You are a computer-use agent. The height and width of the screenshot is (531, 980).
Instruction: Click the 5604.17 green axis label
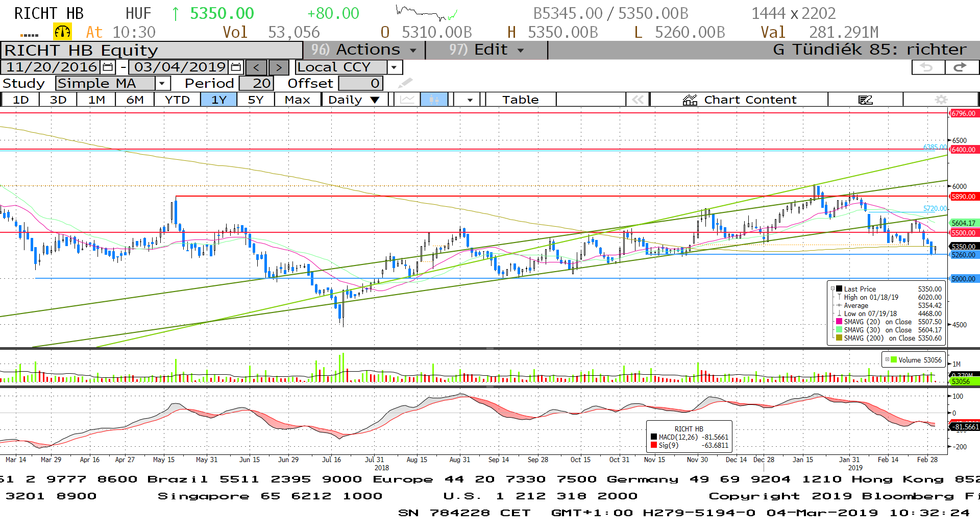click(x=964, y=223)
